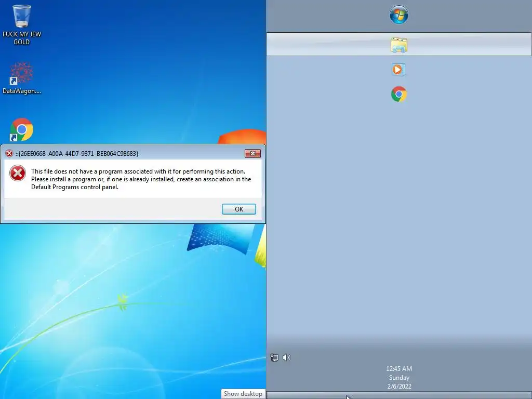Click the Sunday label in taskbar clock

coord(399,378)
